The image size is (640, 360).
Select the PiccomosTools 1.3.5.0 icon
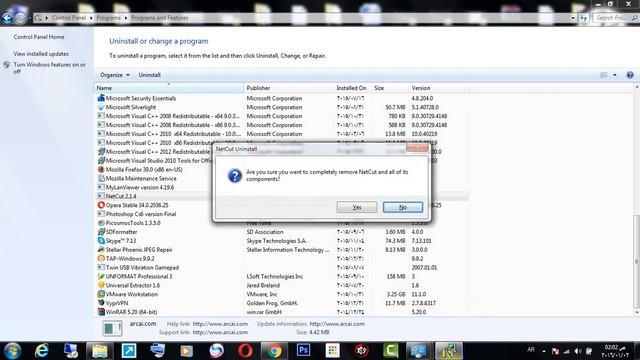tap(101, 223)
